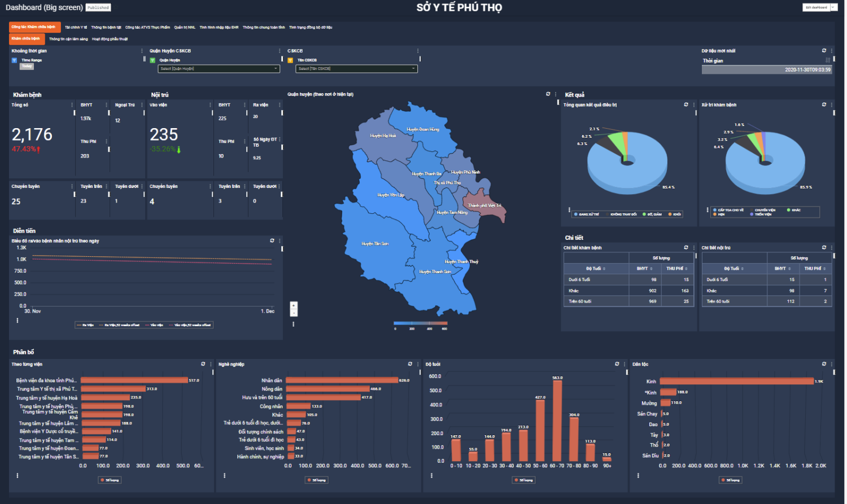Open Xử trí khám bệnh pie legend menu icon
This screenshot has height=504, width=847.
708,210
